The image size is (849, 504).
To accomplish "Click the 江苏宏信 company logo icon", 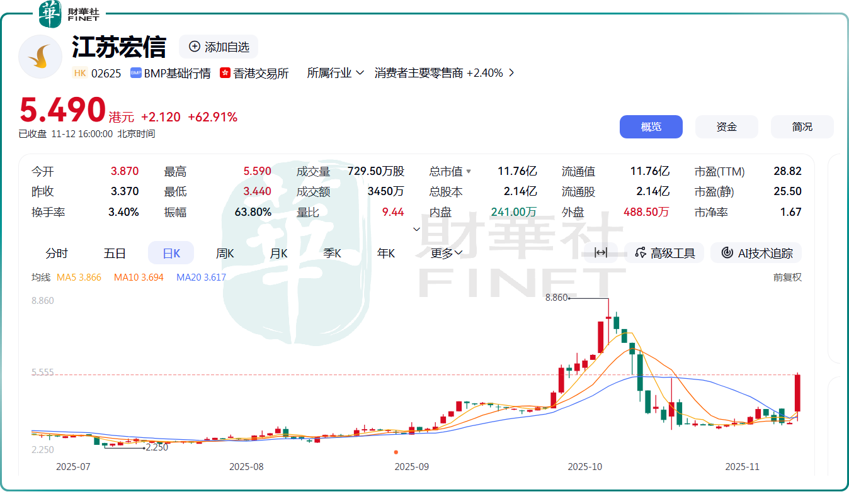I will (x=40, y=57).
